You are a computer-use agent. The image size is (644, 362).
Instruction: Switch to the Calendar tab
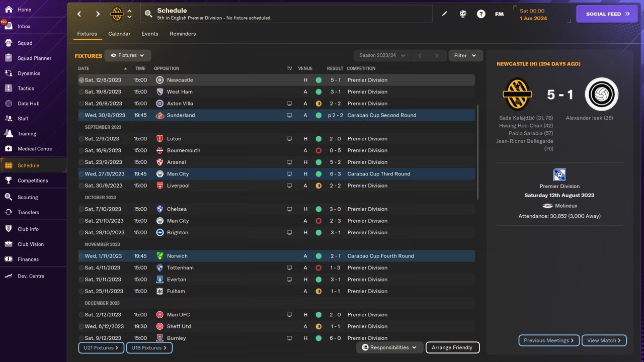coord(119,34)
